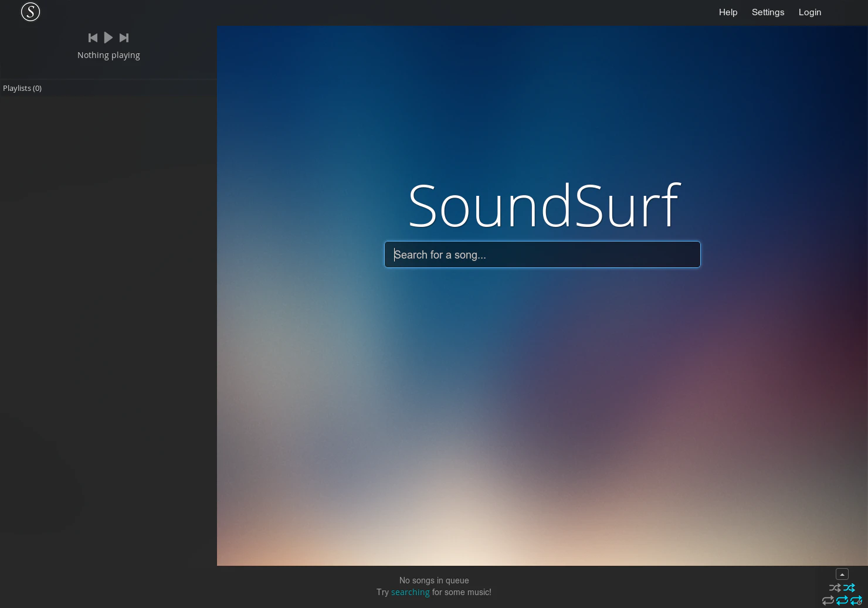
Task: Open the Settings menu item
Action: (768, 12)
